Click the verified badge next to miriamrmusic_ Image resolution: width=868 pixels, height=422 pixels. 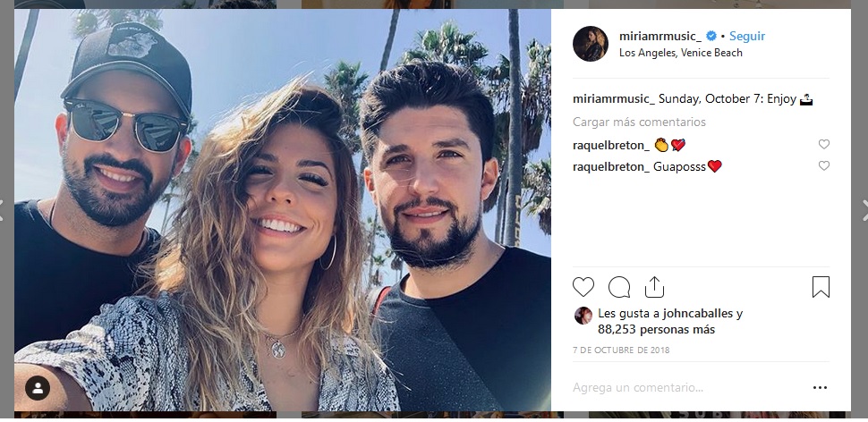(711, 36)
